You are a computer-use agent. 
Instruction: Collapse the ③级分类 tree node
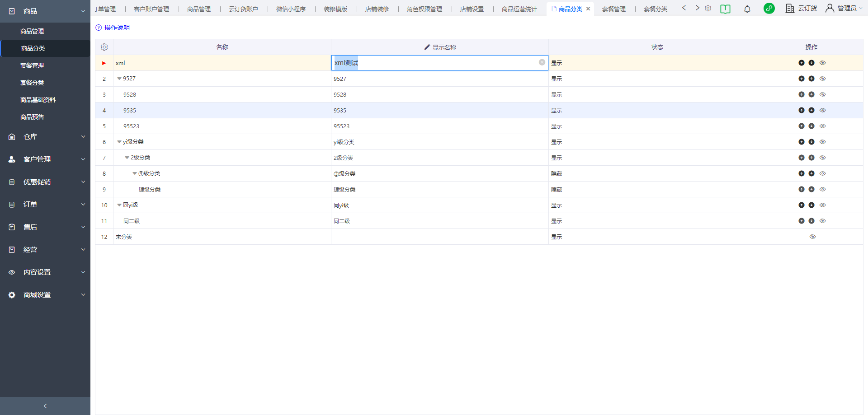point(135,173)
